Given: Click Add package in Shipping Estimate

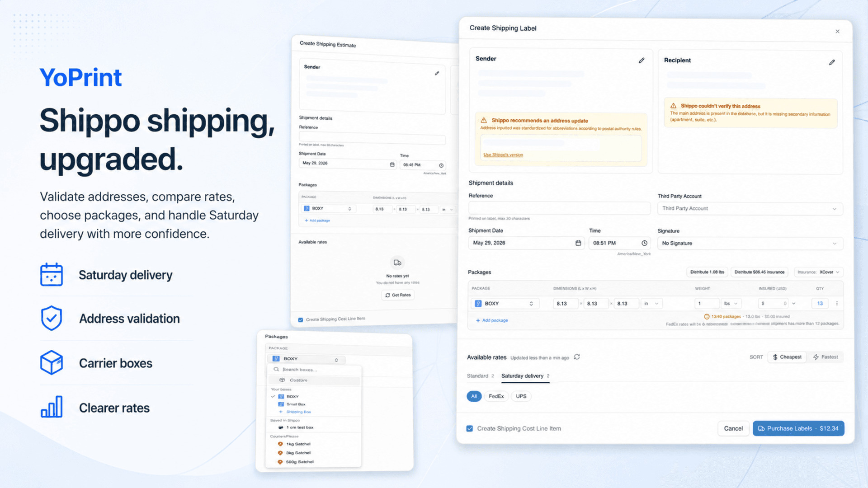Looking at the screenshot, I should 317,221.
